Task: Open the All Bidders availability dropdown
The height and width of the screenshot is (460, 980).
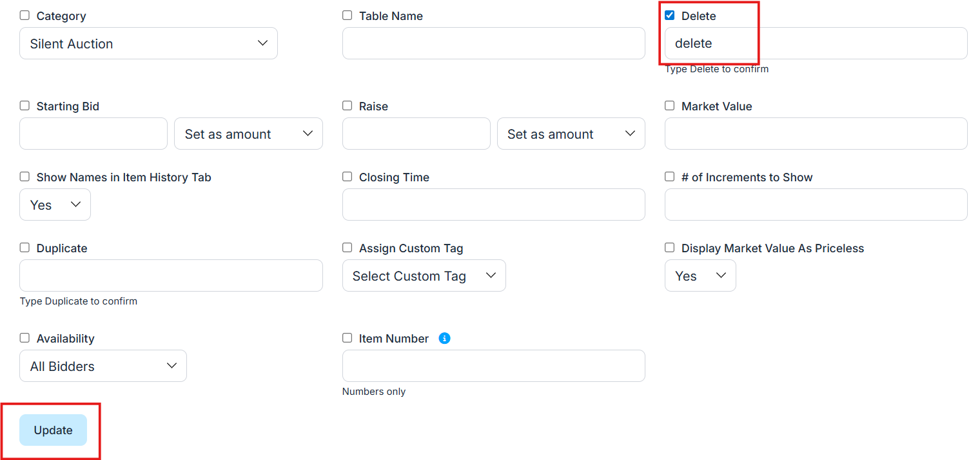Action: (x=103, y=366)
